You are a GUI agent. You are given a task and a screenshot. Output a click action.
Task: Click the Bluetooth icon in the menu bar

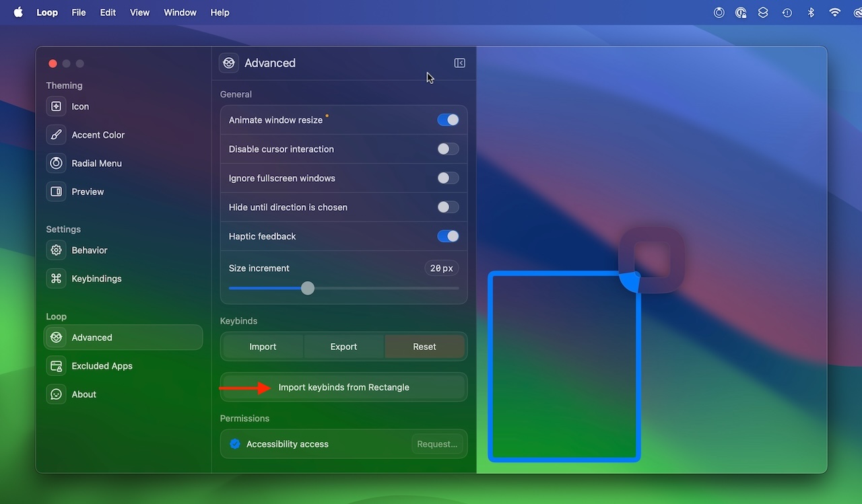click(811, 12)
